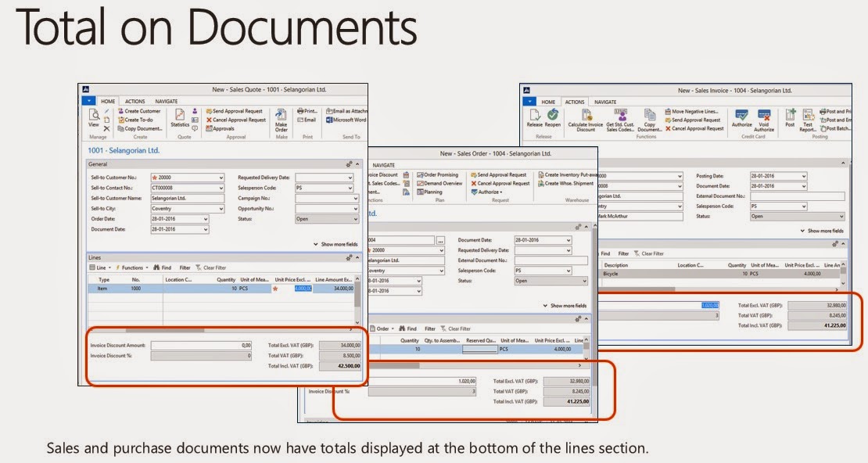Viewport: 868px width, 463px height.
Task: Open Order Date dropdown in Sales Quote
Action: [206, 219]
